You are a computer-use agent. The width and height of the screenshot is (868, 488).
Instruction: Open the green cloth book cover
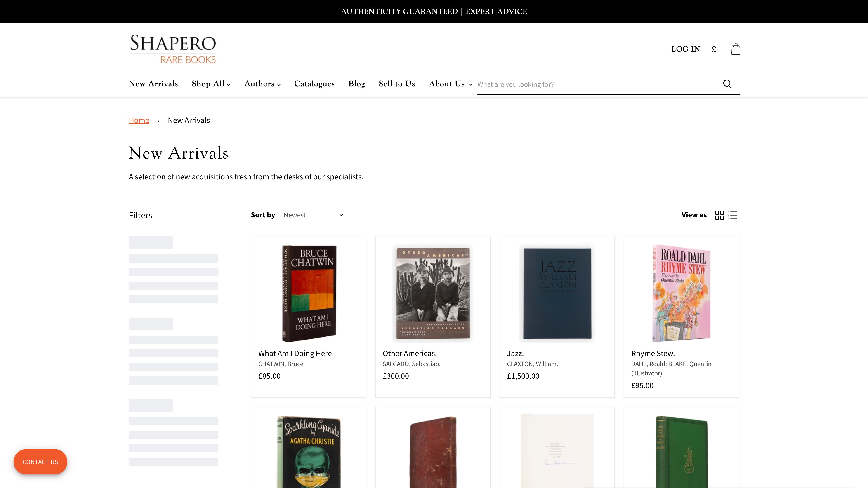681,451
